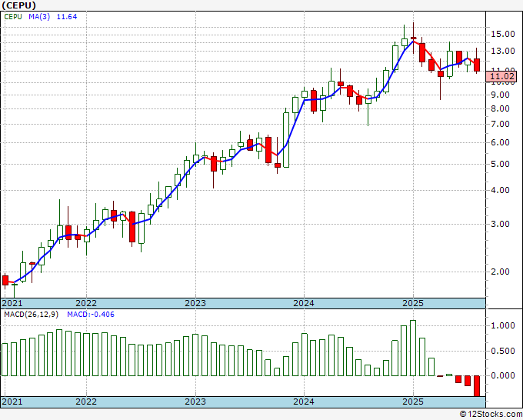Click the 2.00 price axis label

click(501, 272)
